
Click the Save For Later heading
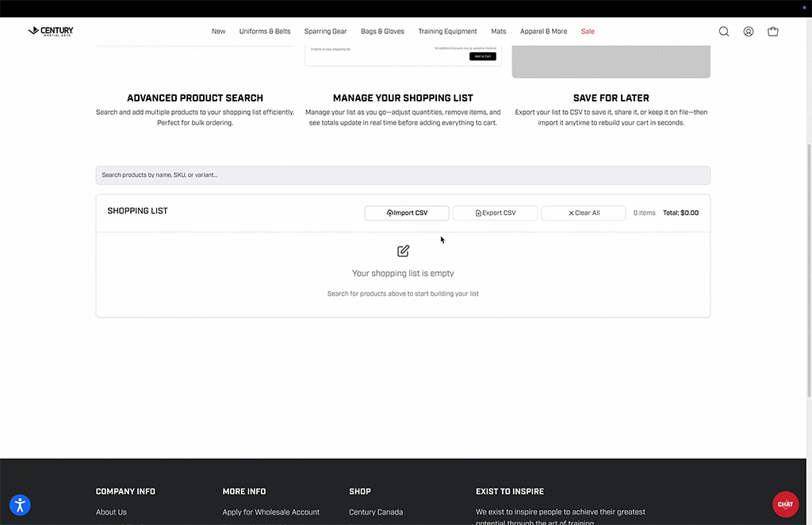pos(611,98)
